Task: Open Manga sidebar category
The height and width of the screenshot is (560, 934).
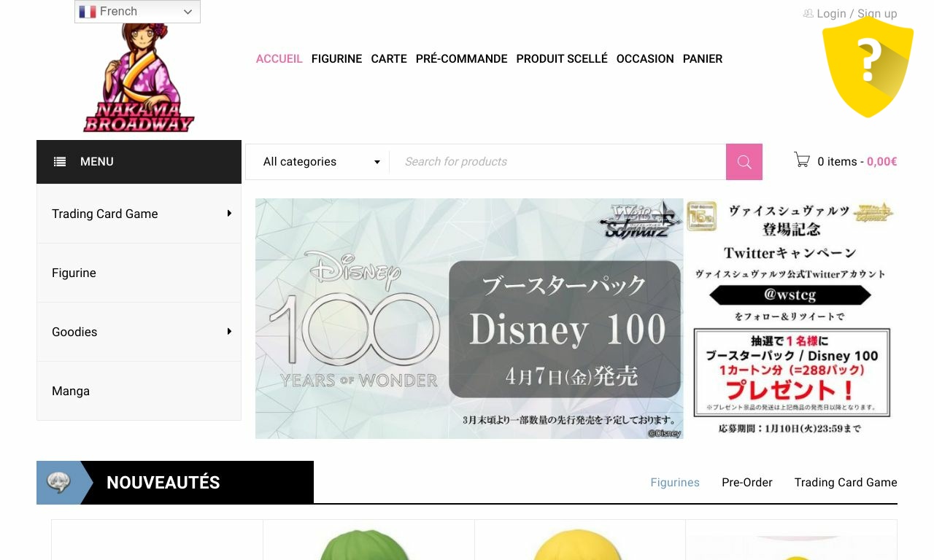Action: [139, 391]
